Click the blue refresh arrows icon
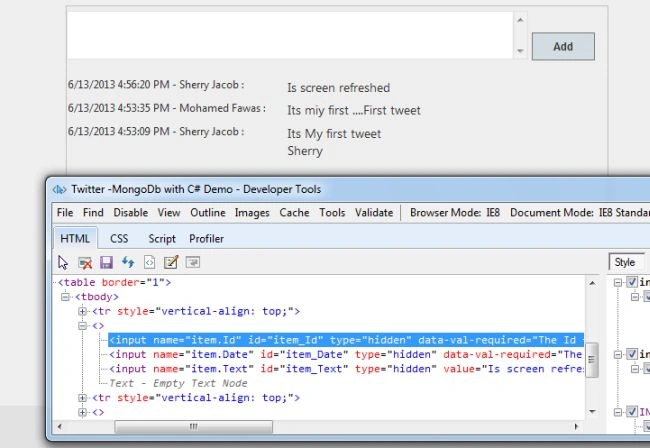650x448 pixels. [128, 262]
